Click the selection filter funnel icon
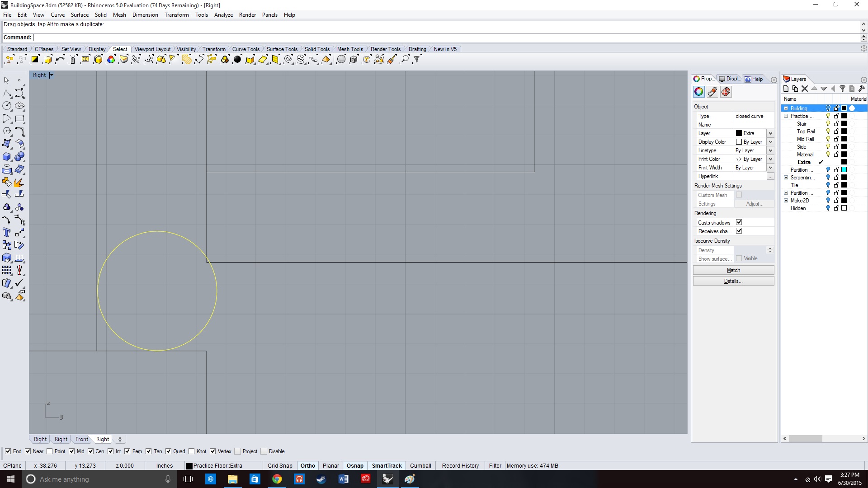The image size is (868, 488). coord(417,59)
